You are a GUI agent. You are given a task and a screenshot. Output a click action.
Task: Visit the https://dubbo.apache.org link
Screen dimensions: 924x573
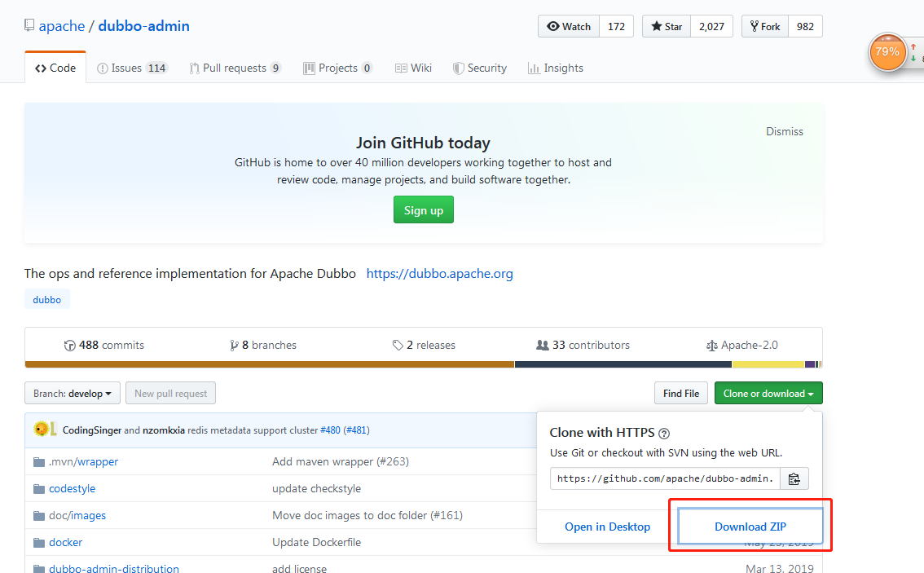click(440, 274)
